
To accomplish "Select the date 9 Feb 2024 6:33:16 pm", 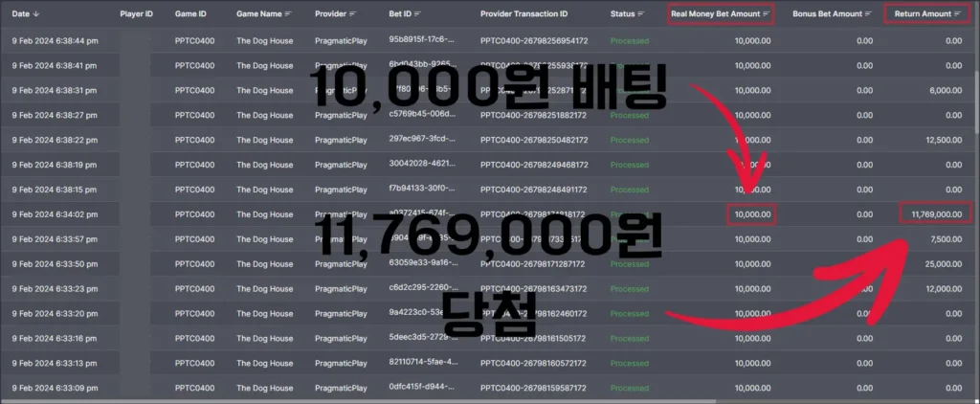I will pos(55,338).
